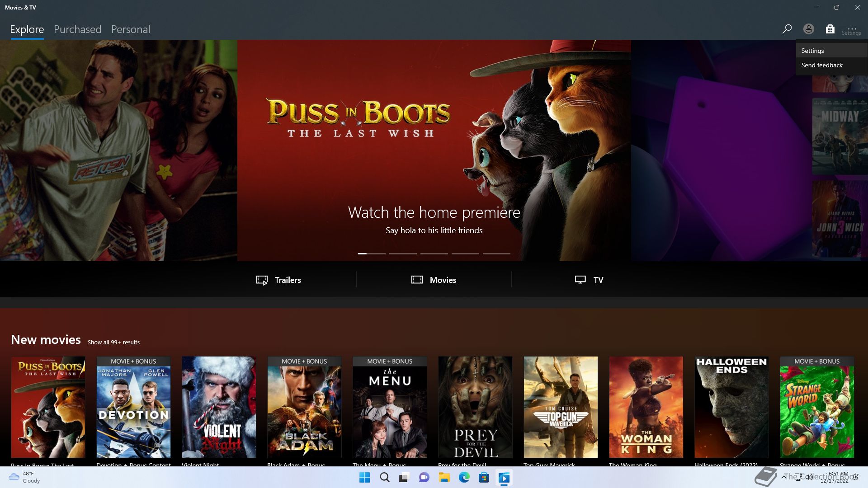The image size is (868, 488).
Task: Open the Black Adam poster
Action: pos(304,407)
